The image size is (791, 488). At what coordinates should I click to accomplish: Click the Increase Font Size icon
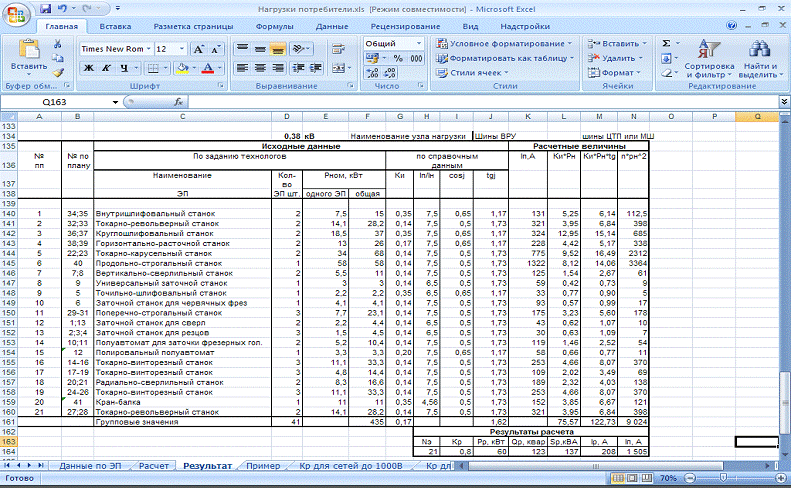tap(199, 48)
